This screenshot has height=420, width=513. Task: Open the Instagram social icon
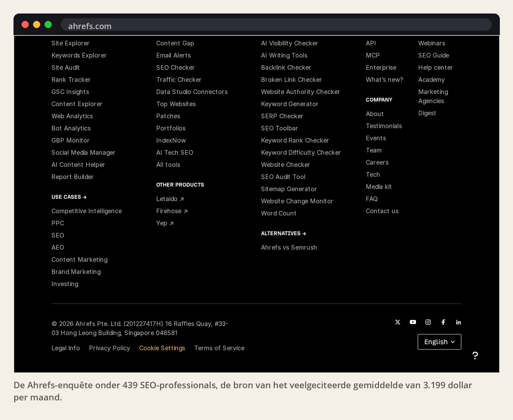[428, 322]
